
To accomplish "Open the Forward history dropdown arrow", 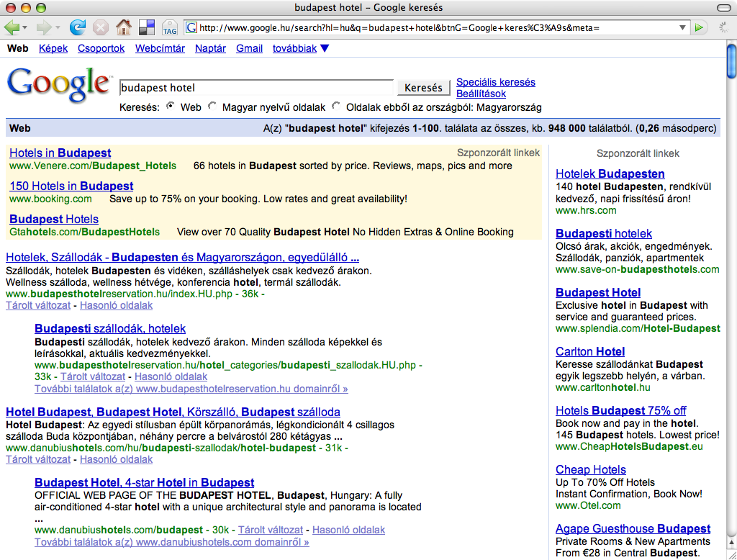I will (x=58, y=28).
